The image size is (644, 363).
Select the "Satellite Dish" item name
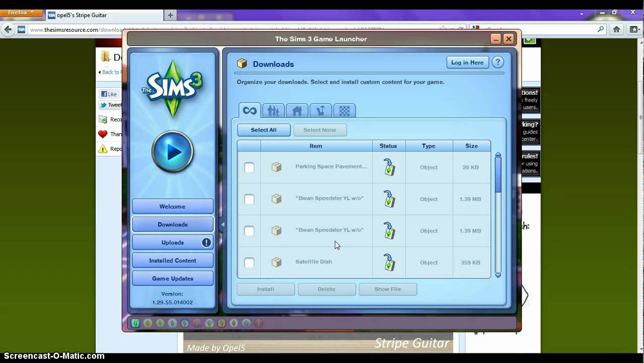(x=313, y=262)
